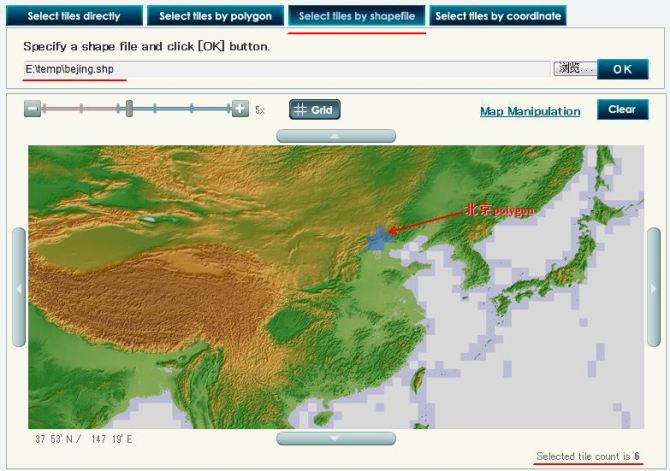670x471 pixels.
Task: Click the zoom out minus icon
Action: [x=32, y=109]
